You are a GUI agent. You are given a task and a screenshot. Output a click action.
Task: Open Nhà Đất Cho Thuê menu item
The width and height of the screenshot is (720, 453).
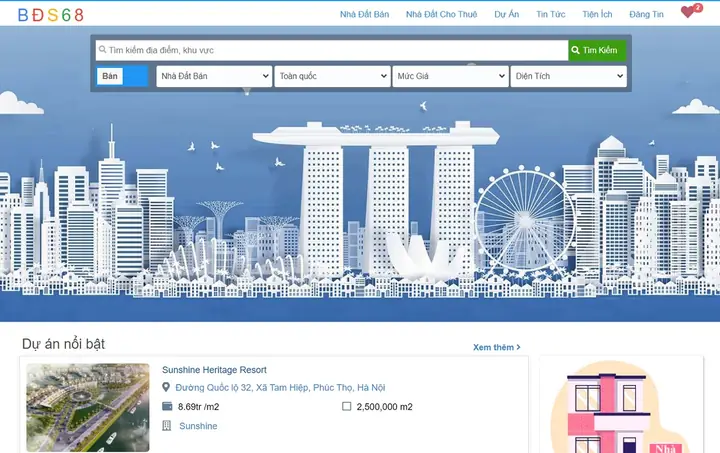tap(441, 14)
